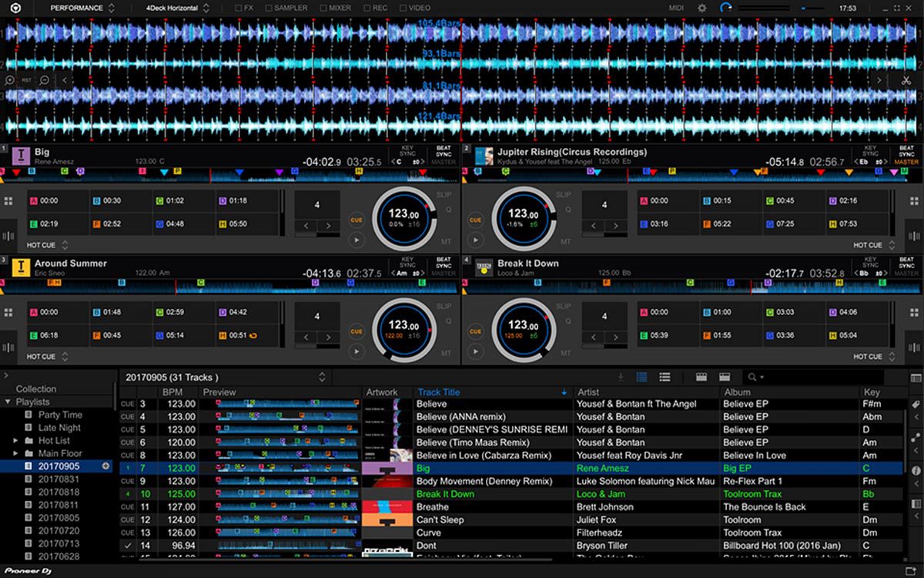Viewport: 924px width, 578px height.
Task: Toggle KEY SYNC on deck 3
Action: tap(408, 262)
